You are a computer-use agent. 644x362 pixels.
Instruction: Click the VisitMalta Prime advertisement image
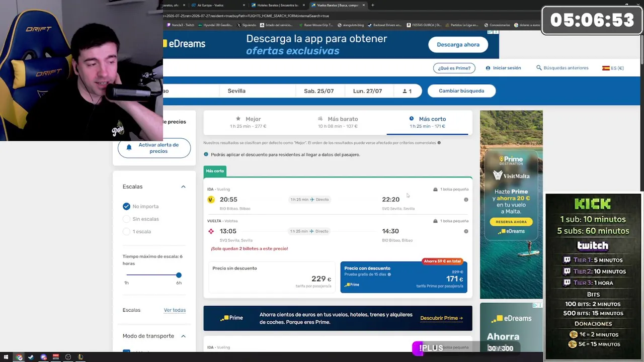coord(511,205)
